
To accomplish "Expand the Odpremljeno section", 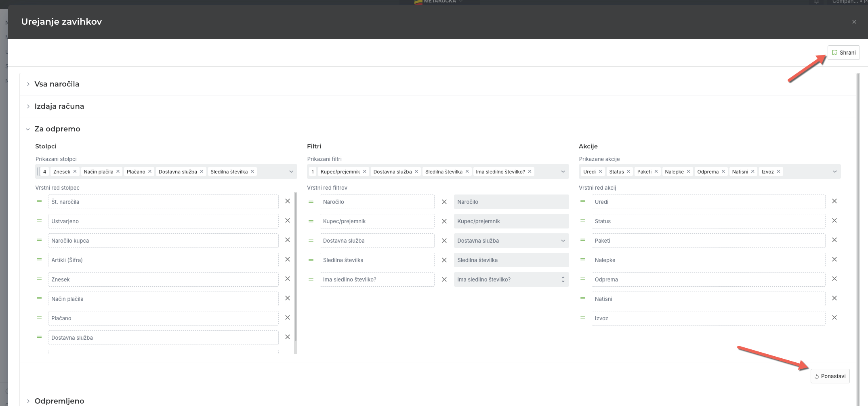I will pyautogui.click(x=59, y=401).
